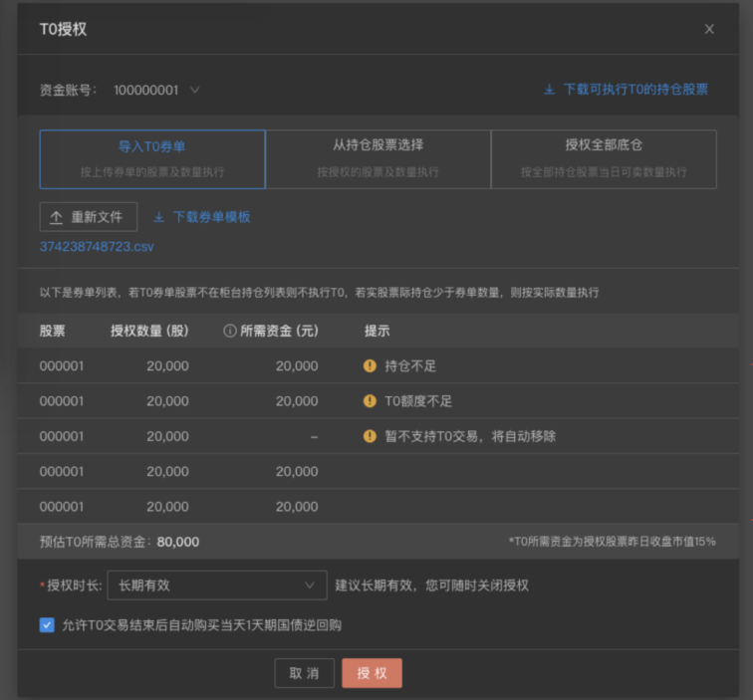This screenshot has height=700, width=753.
Task: Click the 资金账号 label
Action: (x=68, y=91)
